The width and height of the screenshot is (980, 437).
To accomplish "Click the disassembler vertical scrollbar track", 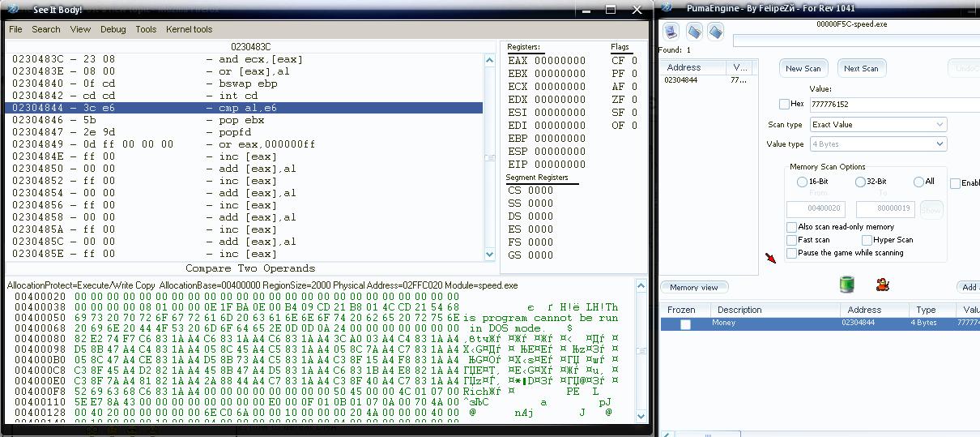I will click(489, 203).
